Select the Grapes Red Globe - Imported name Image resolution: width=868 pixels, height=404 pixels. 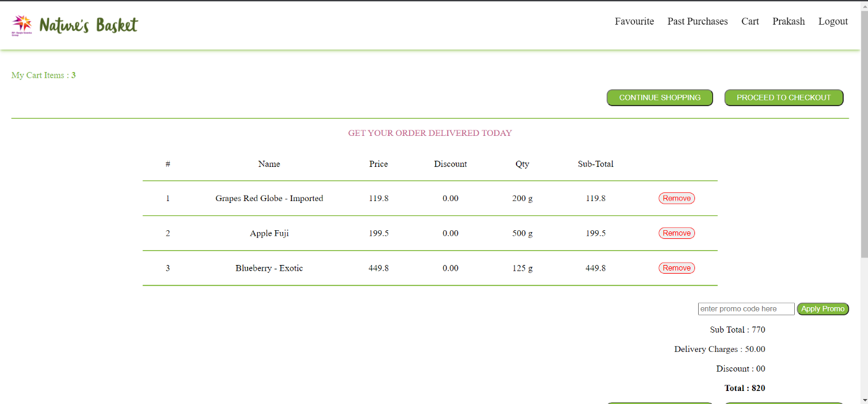269,199
